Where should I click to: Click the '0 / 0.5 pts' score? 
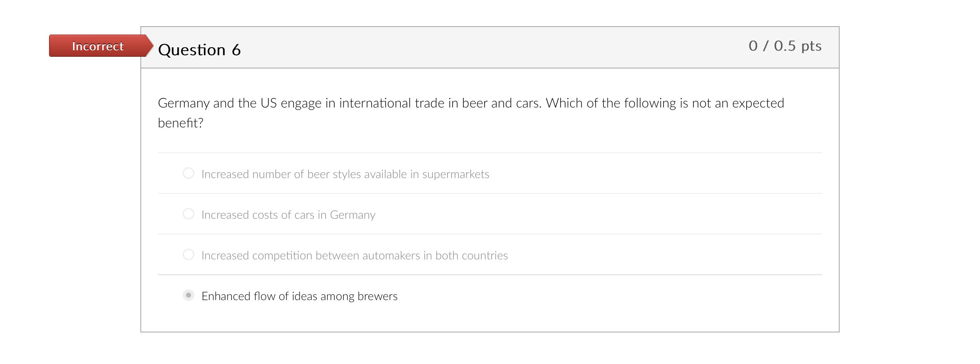tap(785, 46)
